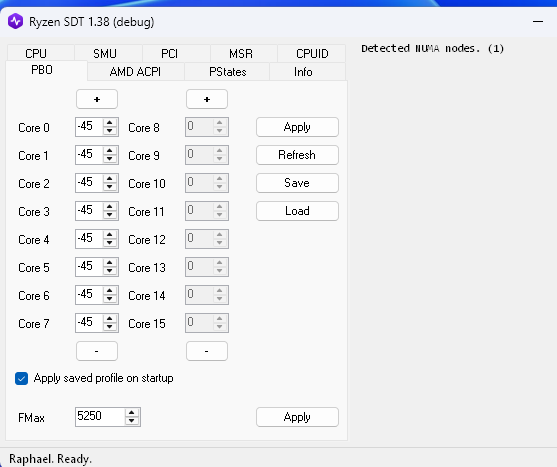Decrease the Core 0 offset with down arrow

coord(110,131)
